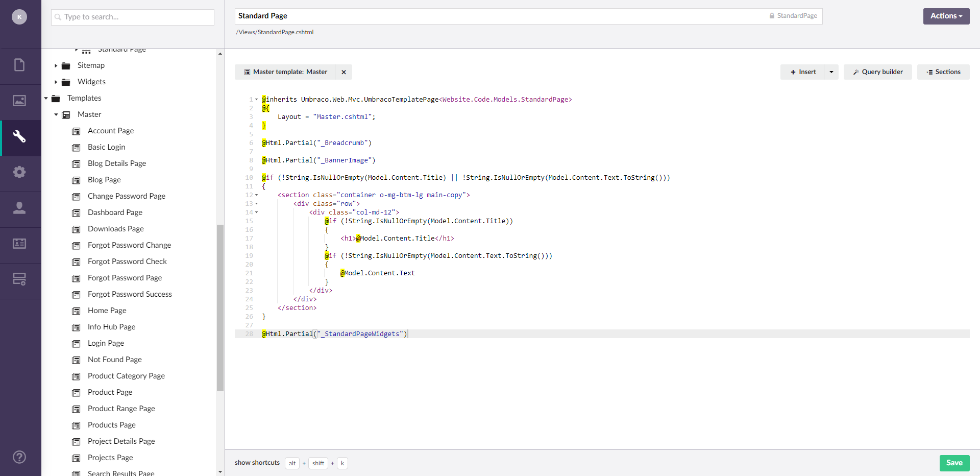
Task: Expand the Widgets folder
Action: [x=56, y=82]
